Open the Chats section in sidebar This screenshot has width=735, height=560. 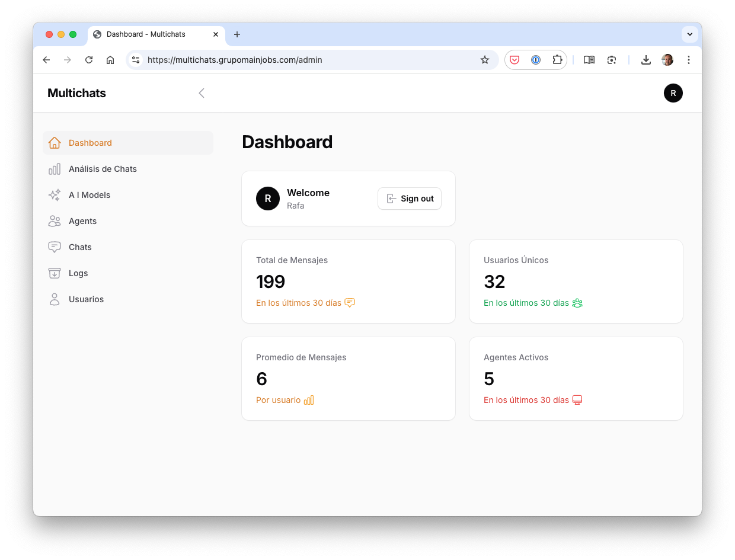pyautogui.click(x=80, y=247)
